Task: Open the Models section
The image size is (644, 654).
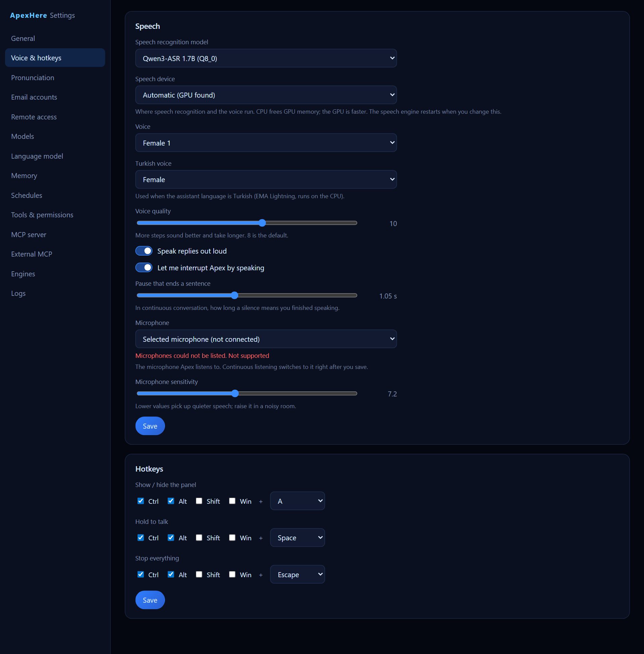Action: 55,136
